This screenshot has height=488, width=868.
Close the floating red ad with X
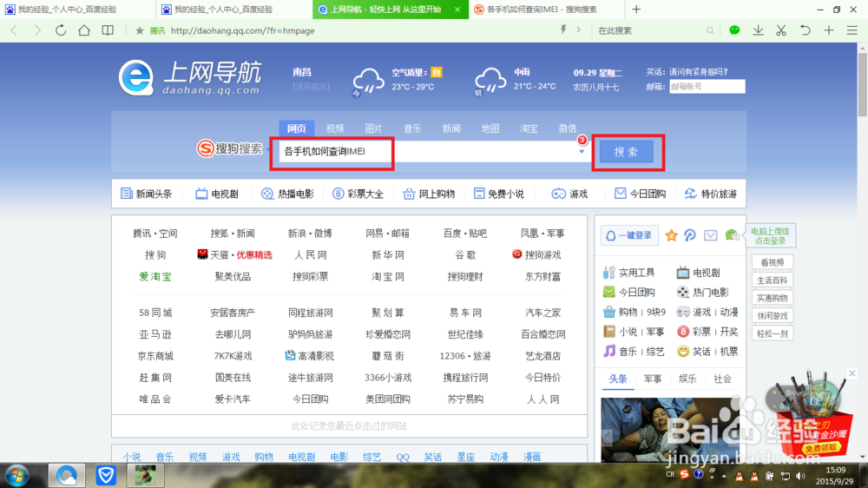pyautogui.click(x=852, y=373)
